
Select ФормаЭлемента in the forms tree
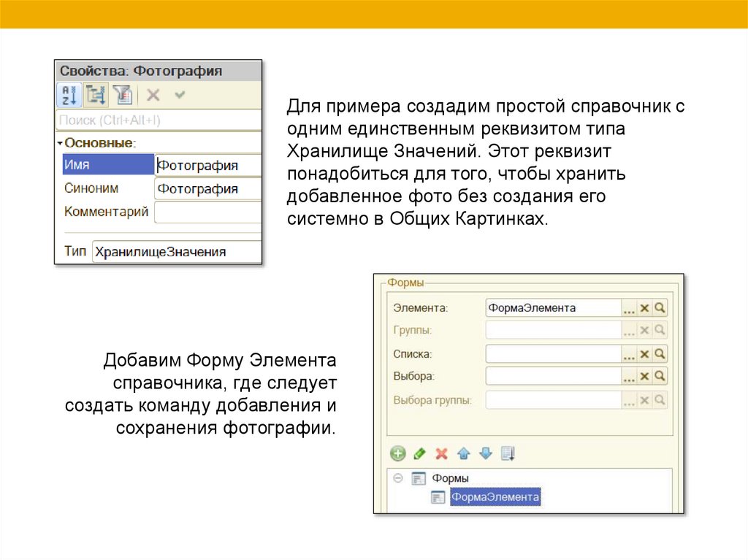click(495, 497)
